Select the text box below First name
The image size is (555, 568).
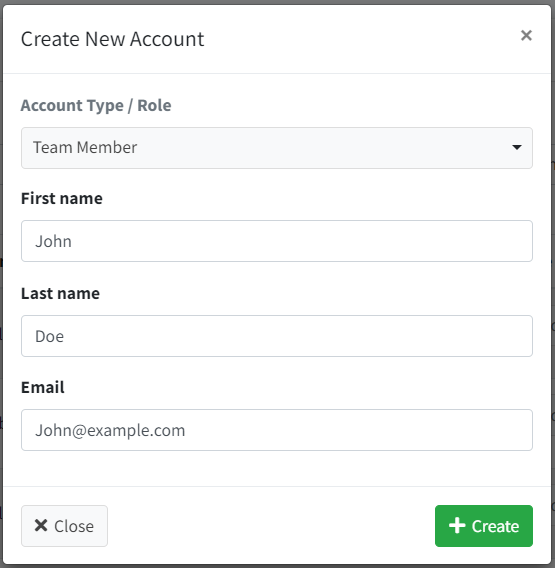[277, 241]
